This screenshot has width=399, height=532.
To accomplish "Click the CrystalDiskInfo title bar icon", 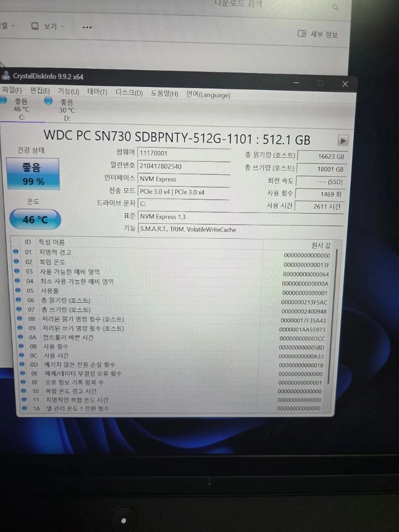I will pyautogui.click(x=5, y=76).
